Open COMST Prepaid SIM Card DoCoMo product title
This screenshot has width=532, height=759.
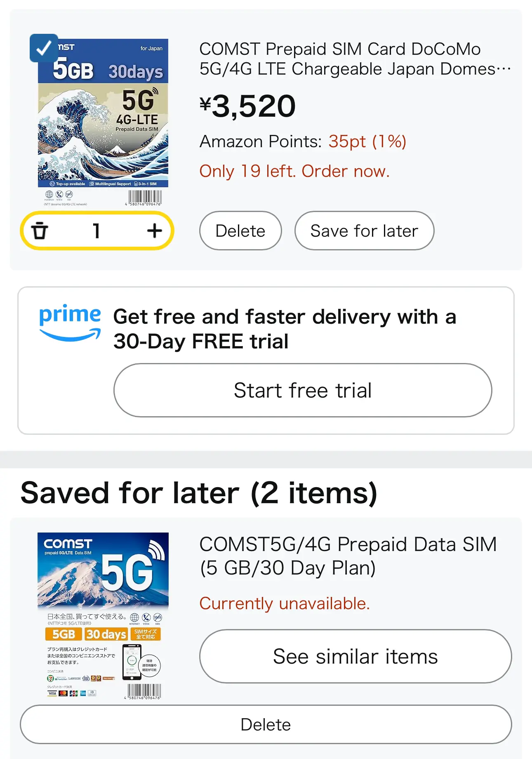point(355,59)
